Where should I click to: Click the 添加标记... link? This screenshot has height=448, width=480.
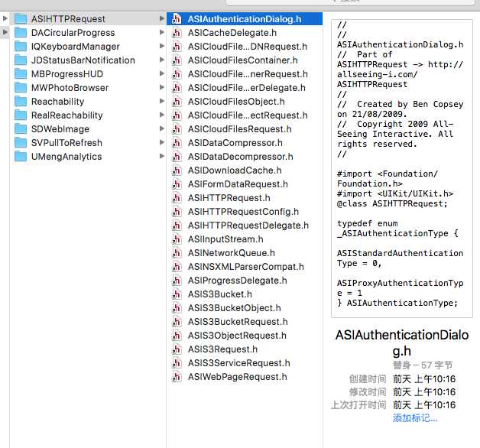415,418
